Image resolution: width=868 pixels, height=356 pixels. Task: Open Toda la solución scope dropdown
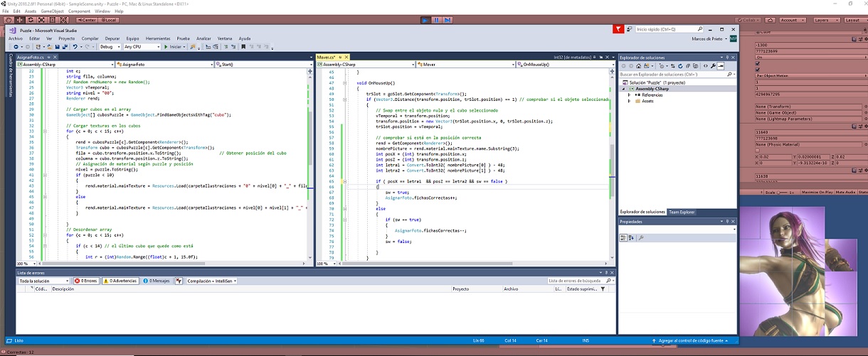(44, 281)
